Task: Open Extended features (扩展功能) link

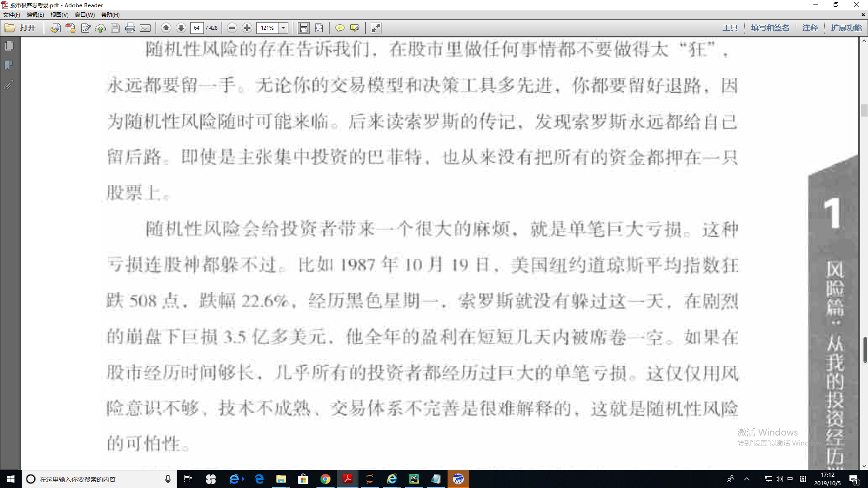Action: point(846,28)
